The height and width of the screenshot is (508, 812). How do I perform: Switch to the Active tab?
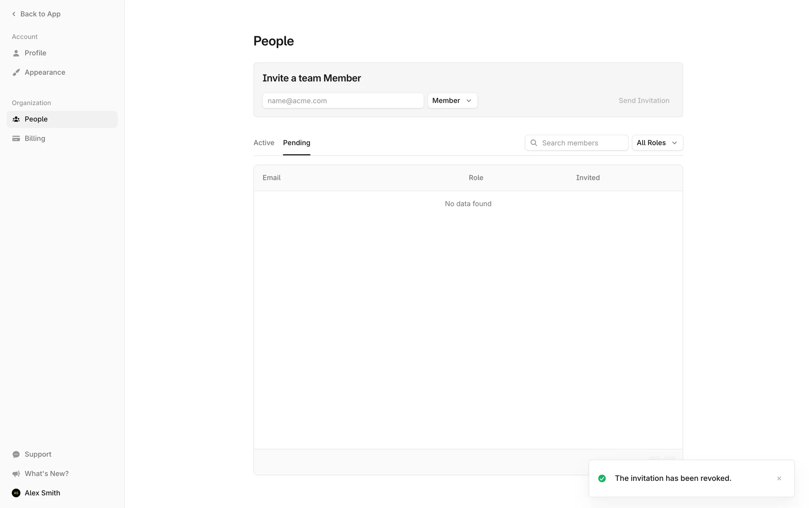[264, 143]
